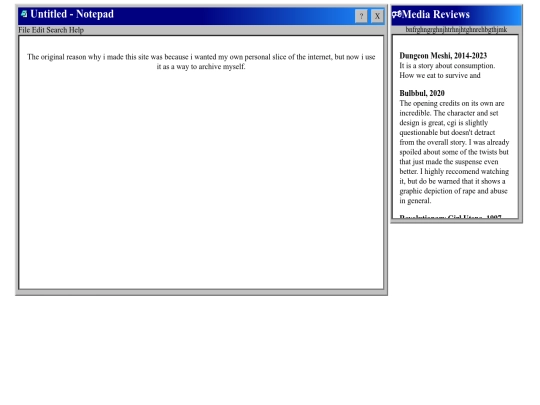Click the gibberish subtitle under Media Reviews

coord(456,30)
